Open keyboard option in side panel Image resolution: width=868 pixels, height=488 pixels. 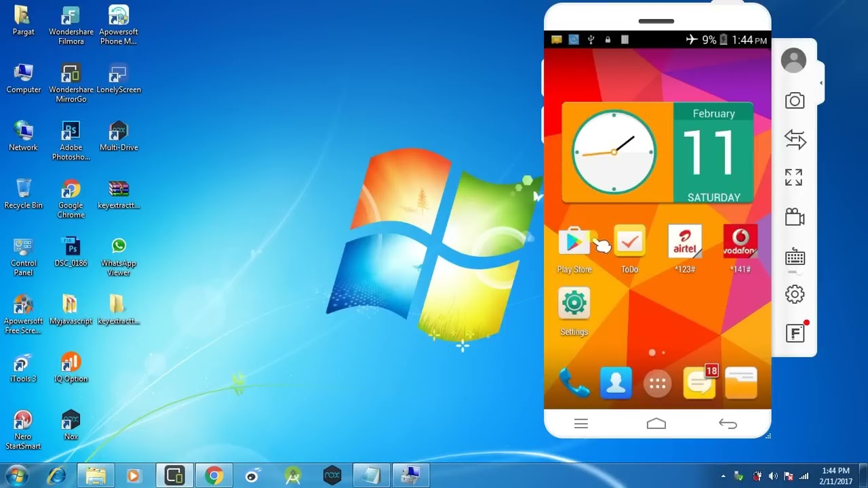pyautogui.click(x=795, y=258)
